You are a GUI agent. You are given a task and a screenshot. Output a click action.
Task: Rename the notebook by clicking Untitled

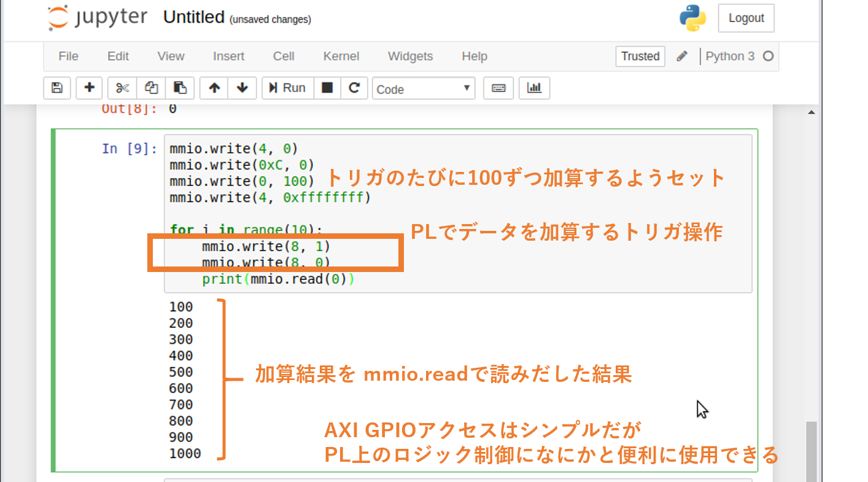(193, 17)
